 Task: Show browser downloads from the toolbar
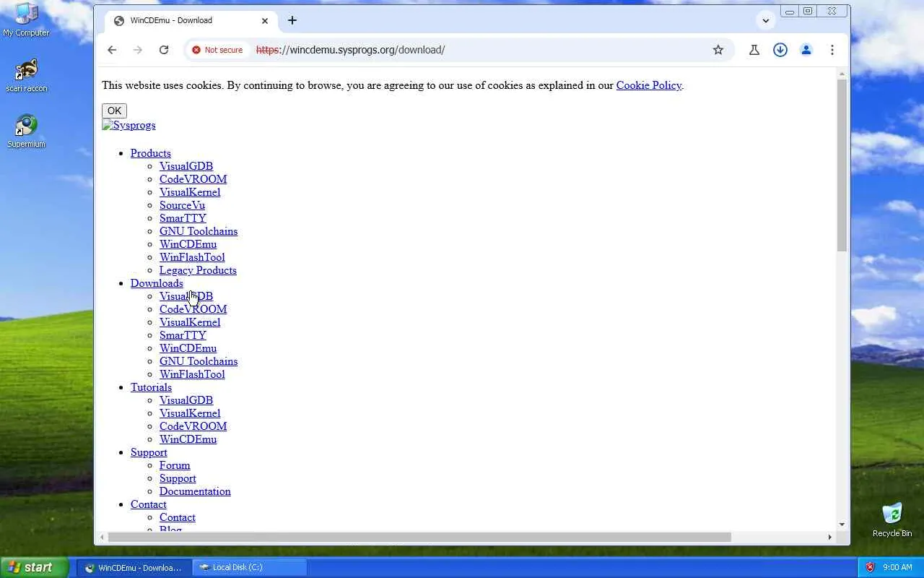click(780, 50)
